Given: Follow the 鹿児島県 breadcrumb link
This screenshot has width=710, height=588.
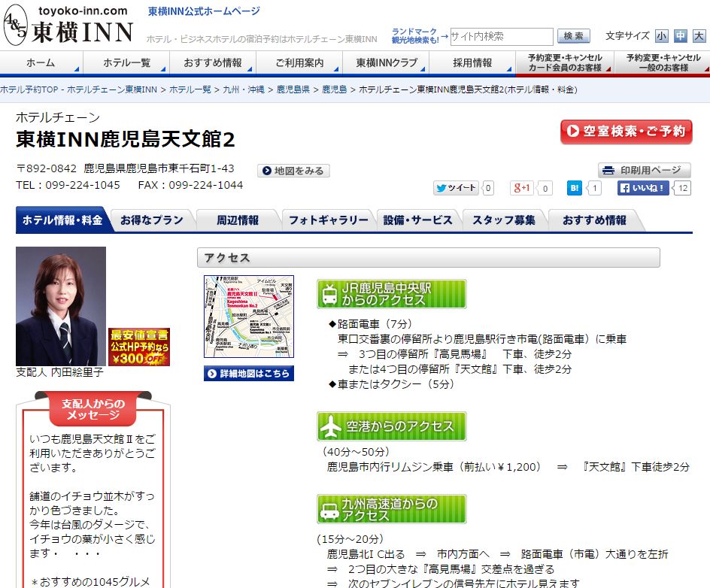Looking at the screenshot, I should click(x=293, y=89).
